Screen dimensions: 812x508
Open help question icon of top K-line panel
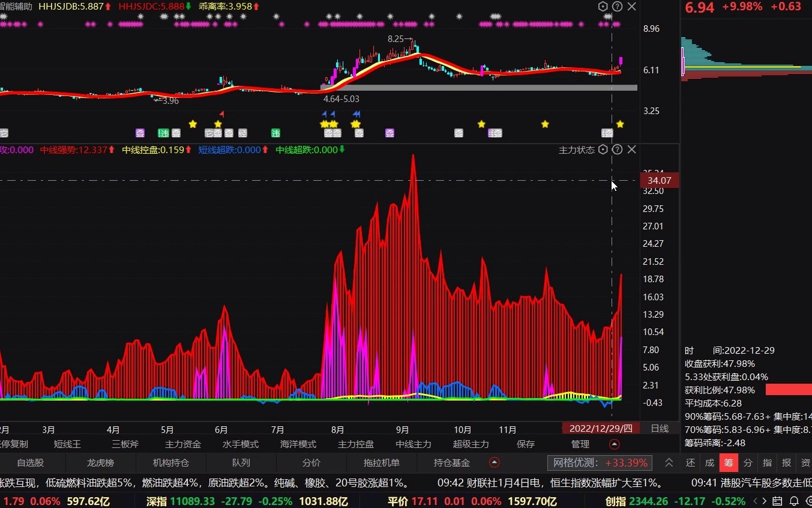pyautogui.click(x=617, y=7)
